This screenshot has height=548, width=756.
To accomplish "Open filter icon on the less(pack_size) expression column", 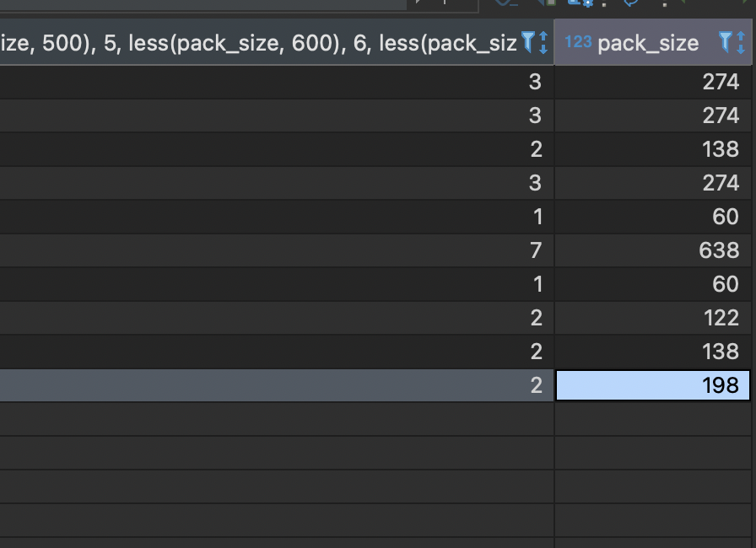I will click(x=528, y=42).
